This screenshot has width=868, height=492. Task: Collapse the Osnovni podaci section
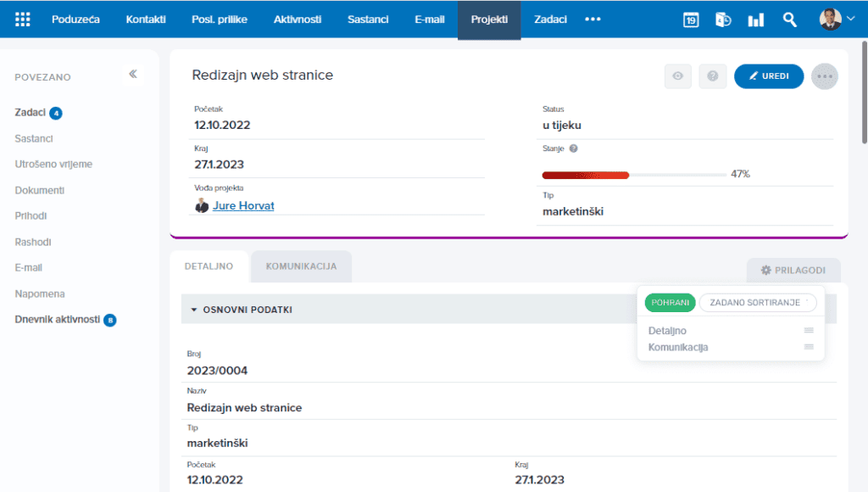click(x=194, y=310)
